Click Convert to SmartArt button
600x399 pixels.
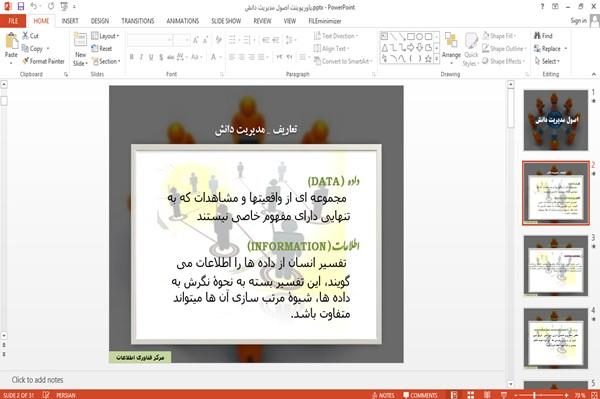click(x=342, y=61)
